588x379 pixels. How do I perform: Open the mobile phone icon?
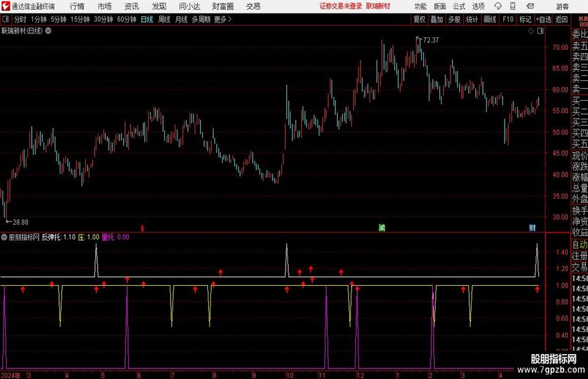(x=513, y=6)
